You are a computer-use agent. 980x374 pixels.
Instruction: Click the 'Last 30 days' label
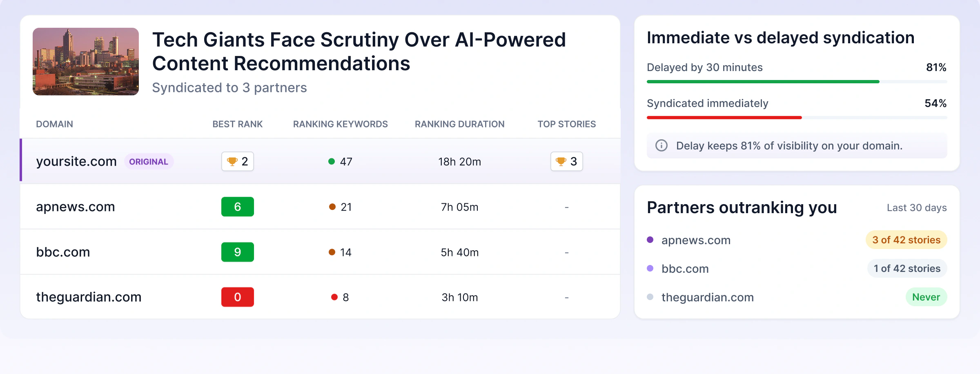coord(917,208)
